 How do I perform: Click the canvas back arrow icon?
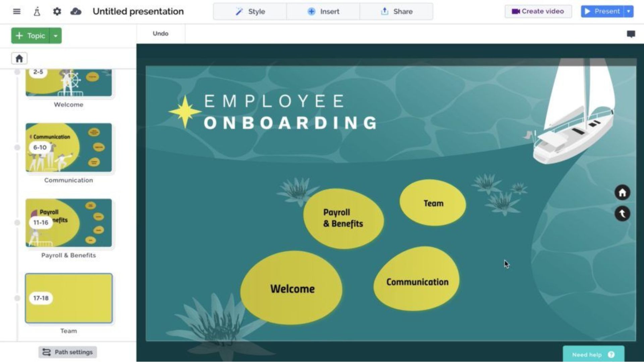pyautogui.click(x=622, y=214)
